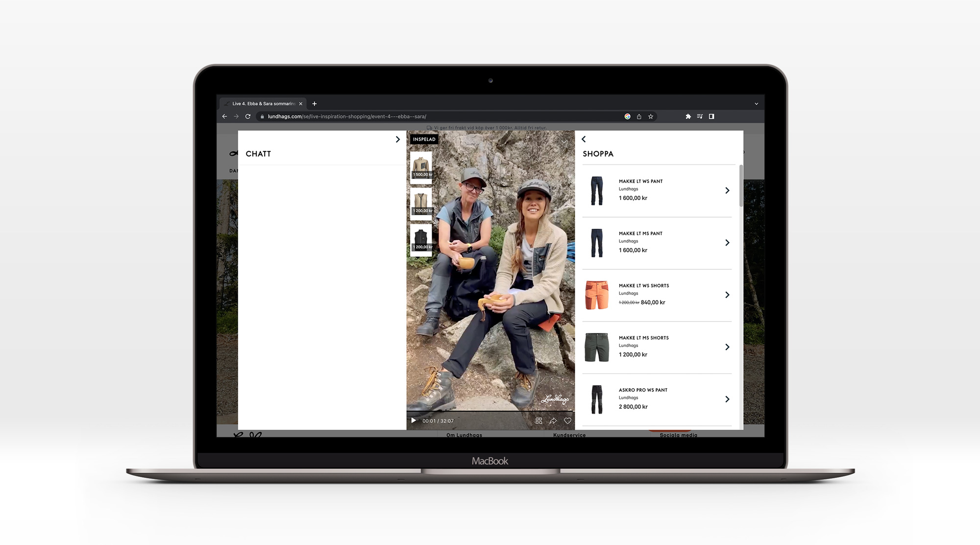Close the Live 4. Ebba & Sara tab
The image size is (980, 545).
301,104
